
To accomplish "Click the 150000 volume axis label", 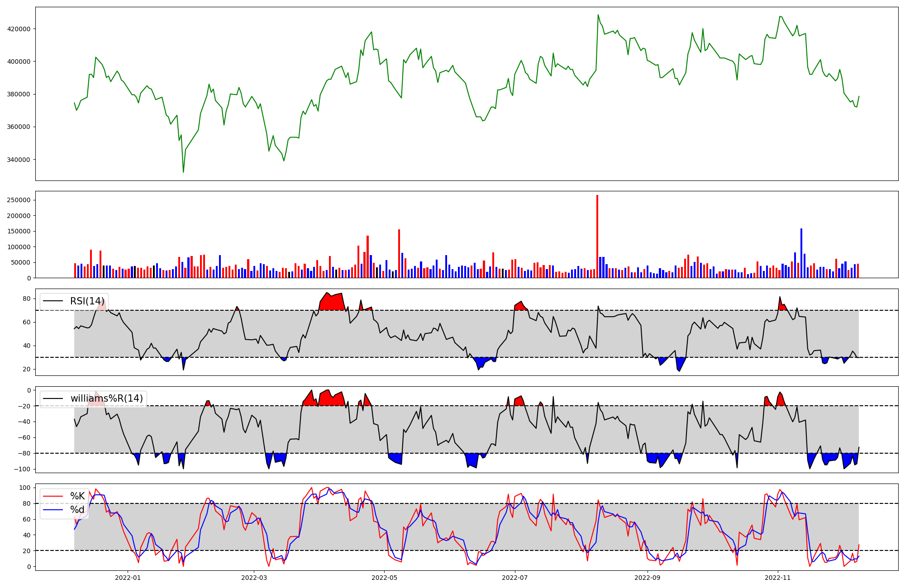I will point(19,231).
